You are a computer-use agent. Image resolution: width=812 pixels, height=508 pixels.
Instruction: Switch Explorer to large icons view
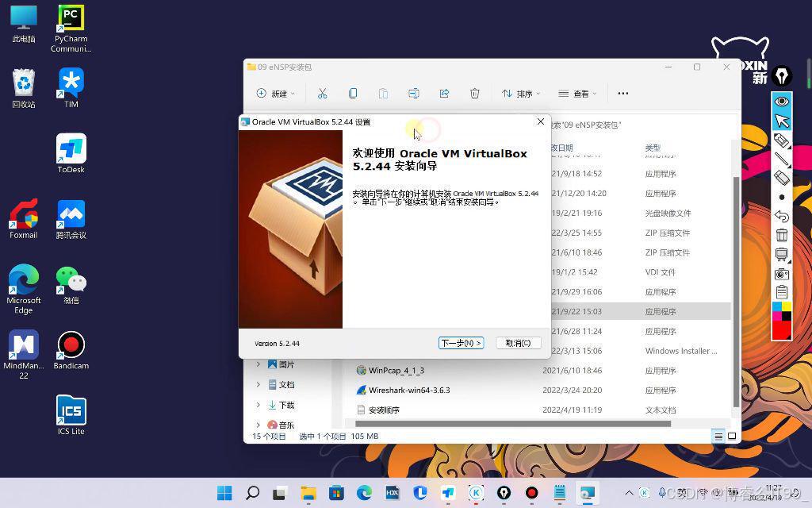732,436
